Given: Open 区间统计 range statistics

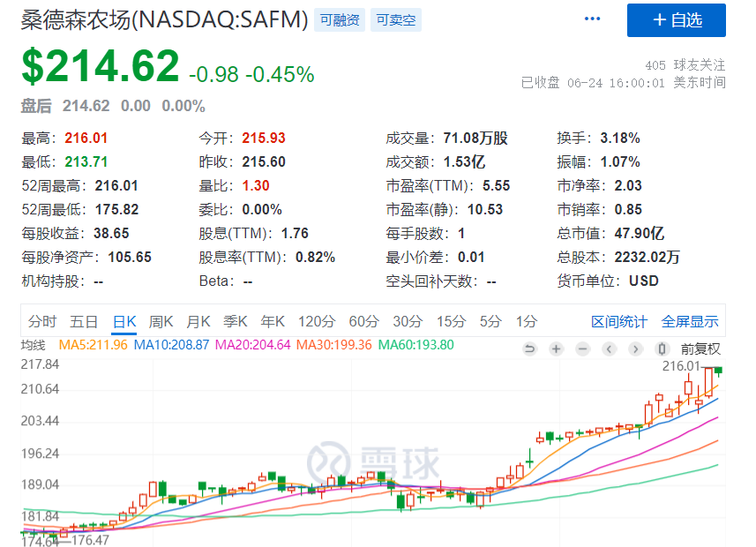Looking at the screenshot, I should click(x=618, y=321).
